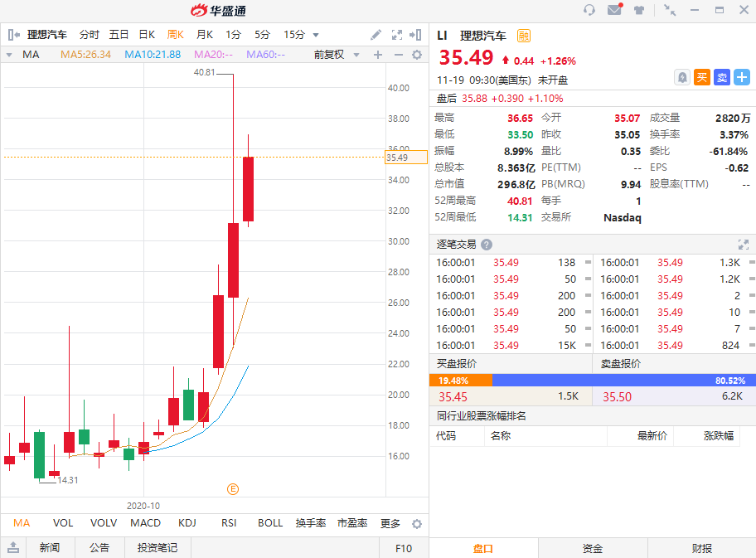Screen dimensions: 756x558
Task: Click the orange 19.48% bid ratio bar
Action: pyautogui.click(x=460, y=381)
